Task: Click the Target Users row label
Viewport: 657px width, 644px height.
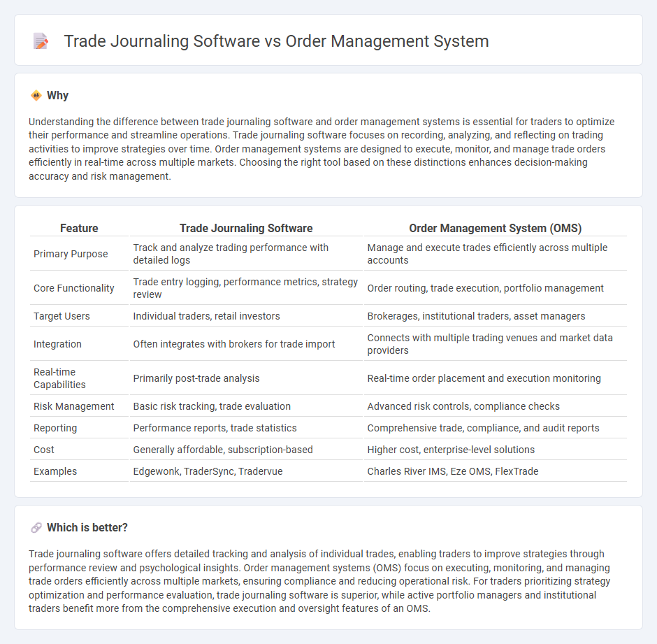Action: click(x=62, y=316)
